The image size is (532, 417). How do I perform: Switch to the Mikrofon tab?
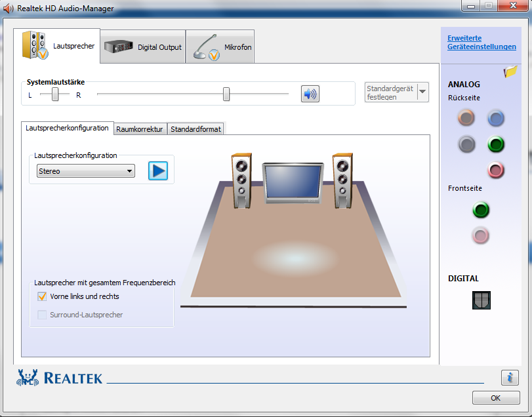click(x=220, y=47)
